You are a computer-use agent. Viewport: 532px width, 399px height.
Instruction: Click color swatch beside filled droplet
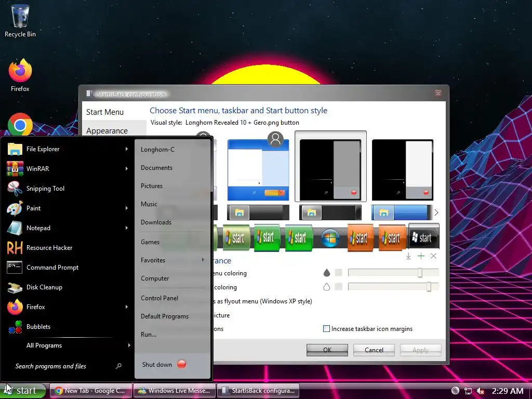pyautogui.click(x=338, y=272)
